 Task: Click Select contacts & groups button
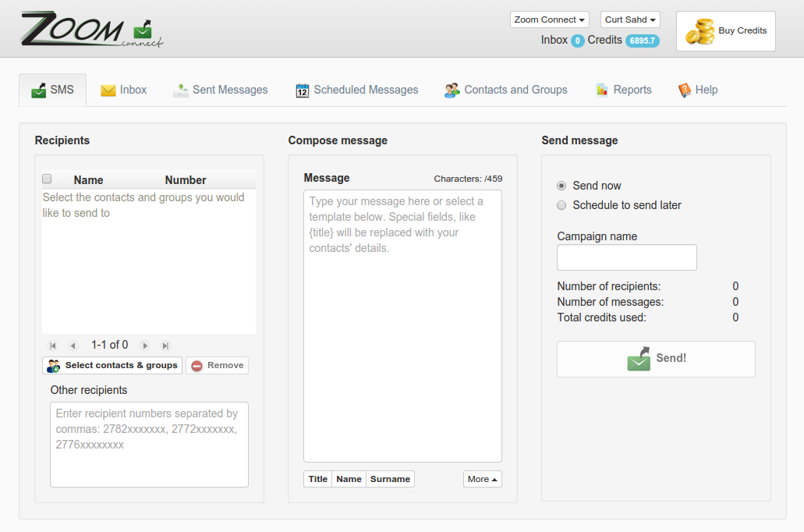112,365
